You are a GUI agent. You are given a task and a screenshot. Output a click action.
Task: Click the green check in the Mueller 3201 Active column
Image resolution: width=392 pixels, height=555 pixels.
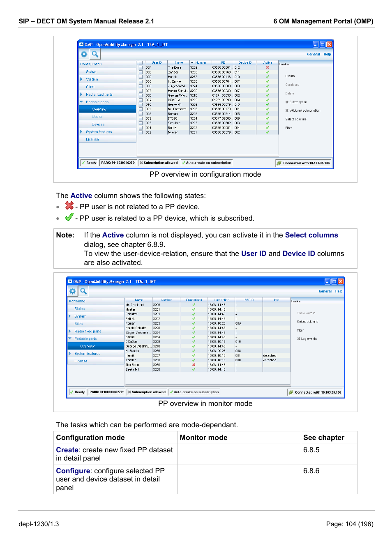coord(267,132)
